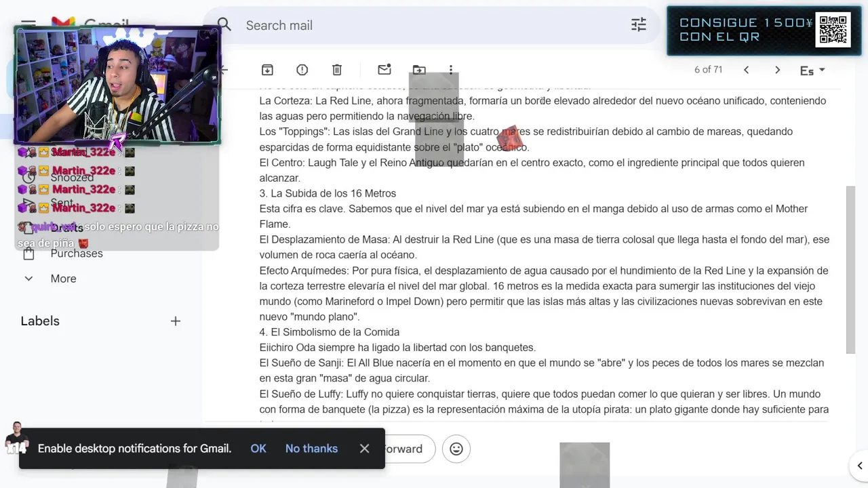
Task: Open the Move to folder icon
Action: [x=419, y=70]
